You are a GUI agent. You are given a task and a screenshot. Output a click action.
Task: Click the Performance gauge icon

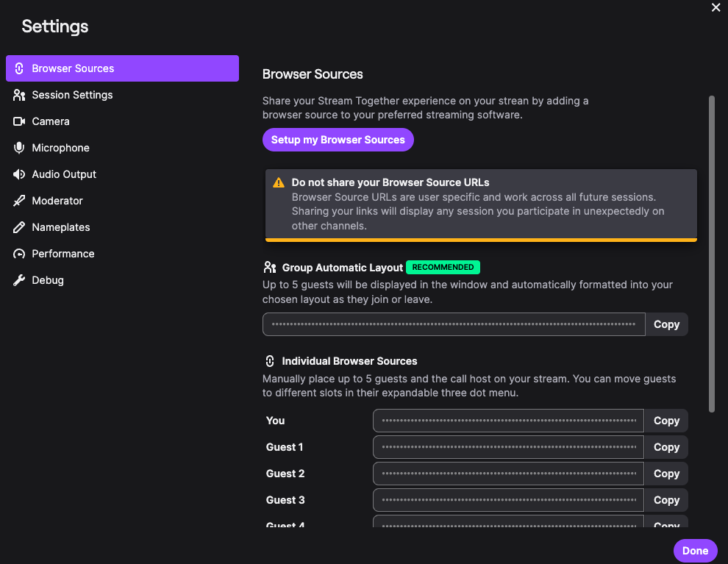coord(19,254)
